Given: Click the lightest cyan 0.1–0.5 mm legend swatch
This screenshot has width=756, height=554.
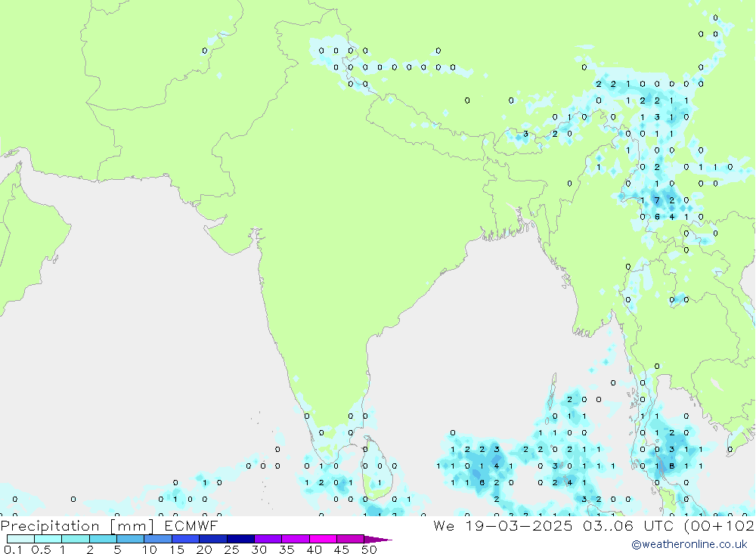Looking at the screenshot, I should pos(20,539).
